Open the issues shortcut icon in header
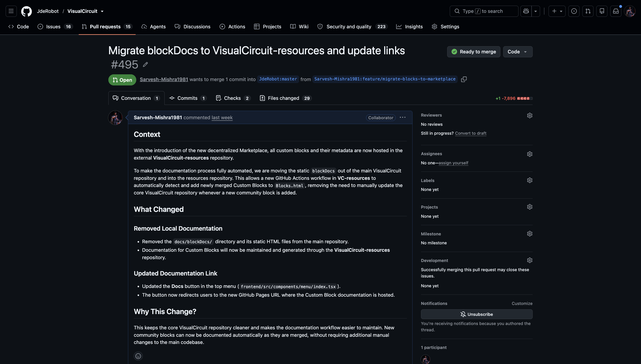 click(x=574, y=11)
